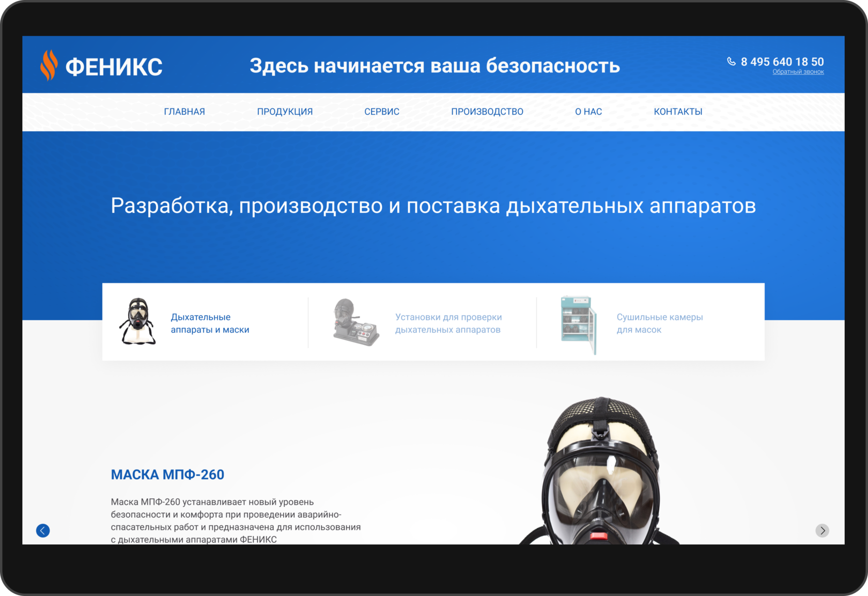This screenshot has height=596, width=868.
Task: Go to the ГЛАВНАЯ menu item
Action: click(x=184, y=112)
